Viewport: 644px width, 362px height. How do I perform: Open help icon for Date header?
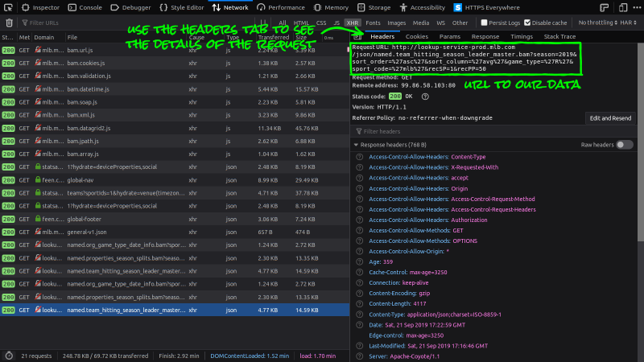click(359, 325)
